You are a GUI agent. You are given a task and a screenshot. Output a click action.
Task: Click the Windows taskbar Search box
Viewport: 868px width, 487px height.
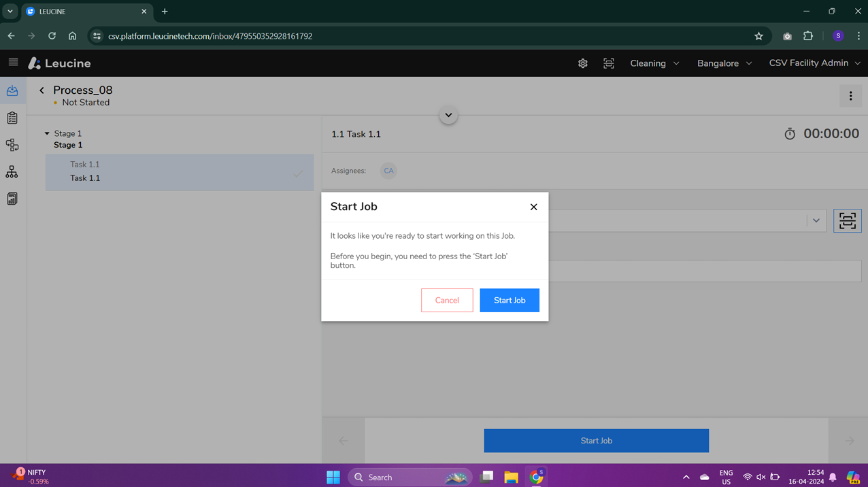(410, 477)
